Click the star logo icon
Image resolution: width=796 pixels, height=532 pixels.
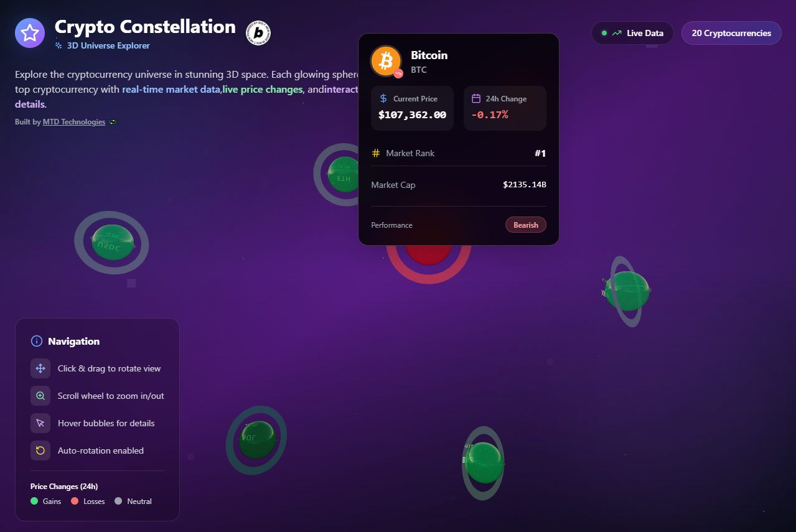[x=30, y=33]
